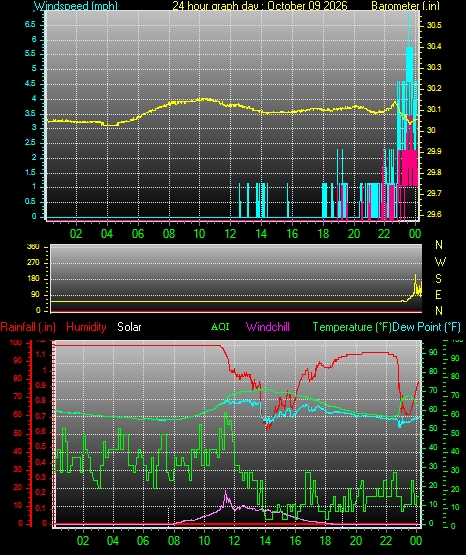
Task: Click the '4.5' windspeed axis value
Action: coord(30,83)
